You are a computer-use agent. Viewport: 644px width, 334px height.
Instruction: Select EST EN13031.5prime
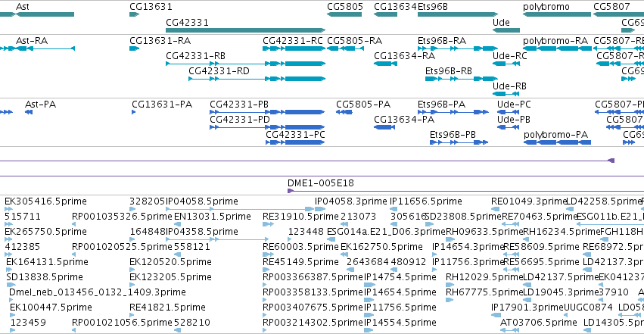pyautogui.click(x=213, y=217)
